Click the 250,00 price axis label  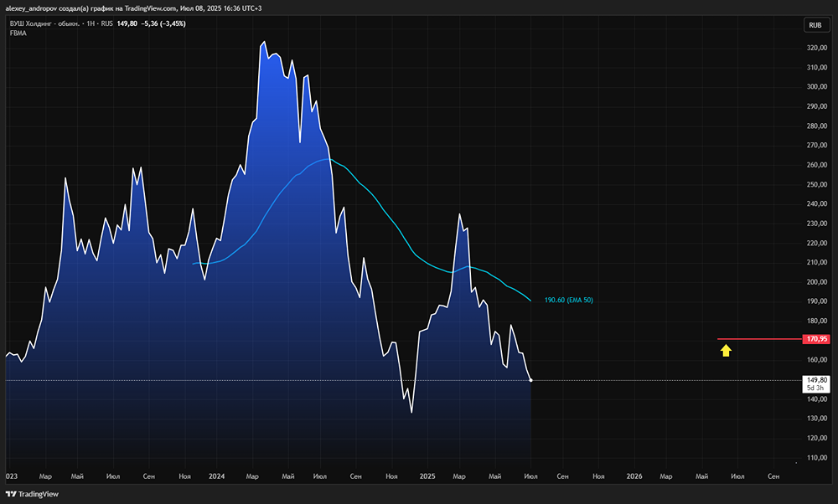click(x=816, y=184)
